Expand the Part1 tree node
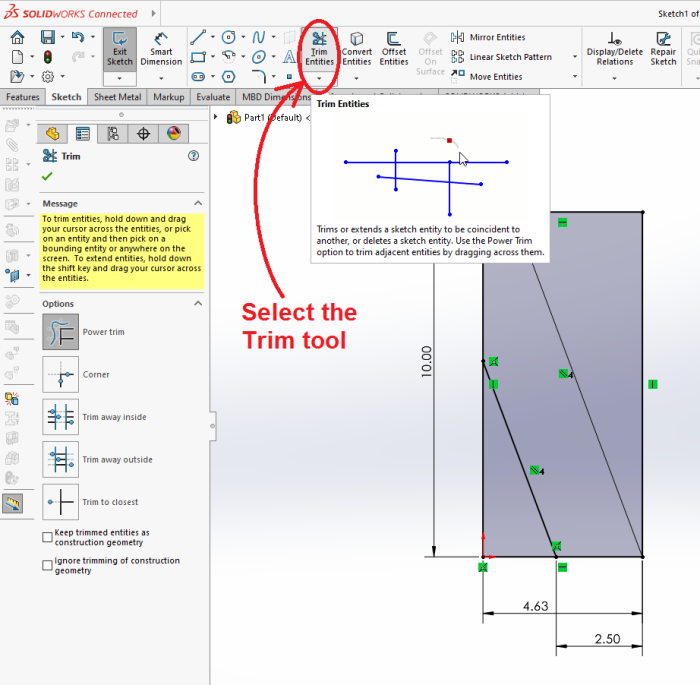The width and height of the screenshot is (700, 685). click(x=216, y=117)
